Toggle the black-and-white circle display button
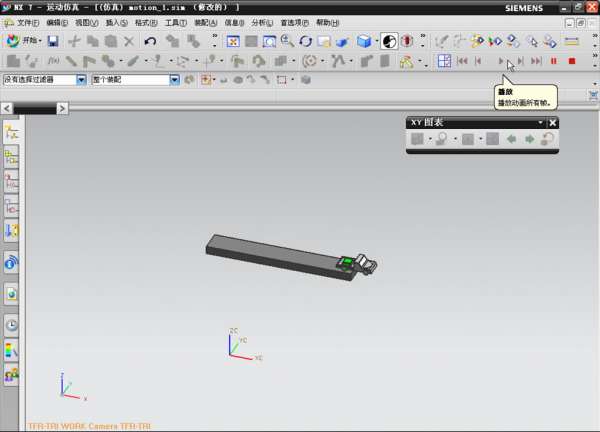The height and width of the screenshot is (432, 600). (x=389, y=41)
